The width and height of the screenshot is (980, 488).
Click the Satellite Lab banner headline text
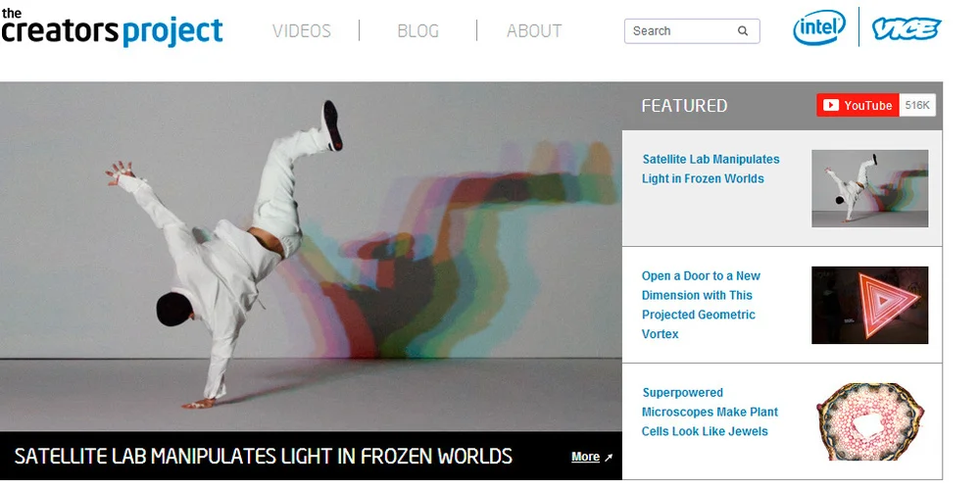263,456
